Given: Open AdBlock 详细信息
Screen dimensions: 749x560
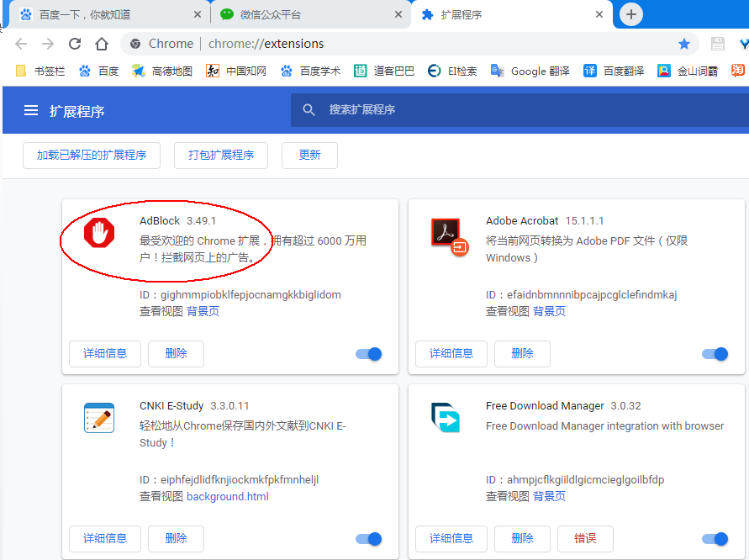Looking at the screenshot, I should 105,354.
